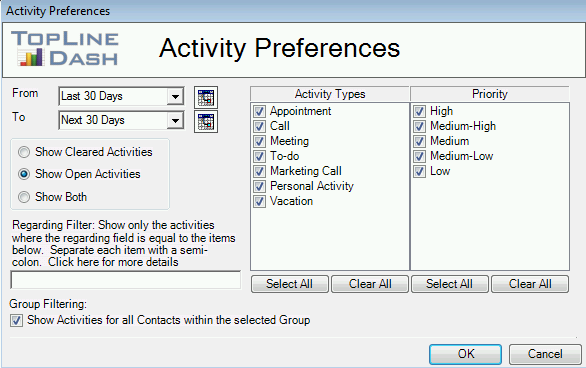Uncheck the Appointment activity type
The width and height of the screenshot is (586, 368).
tap(259, 111)
